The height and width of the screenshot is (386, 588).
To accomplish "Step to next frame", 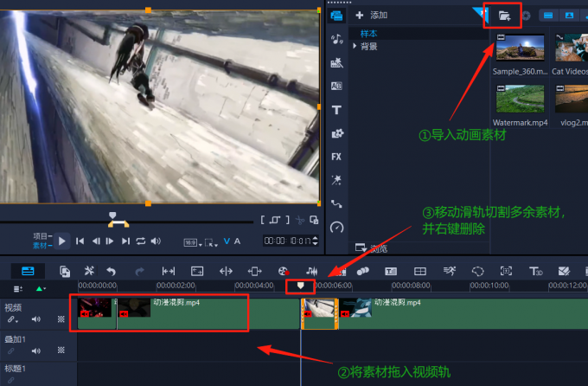I will pyautogui.click(x=110, y=241).
